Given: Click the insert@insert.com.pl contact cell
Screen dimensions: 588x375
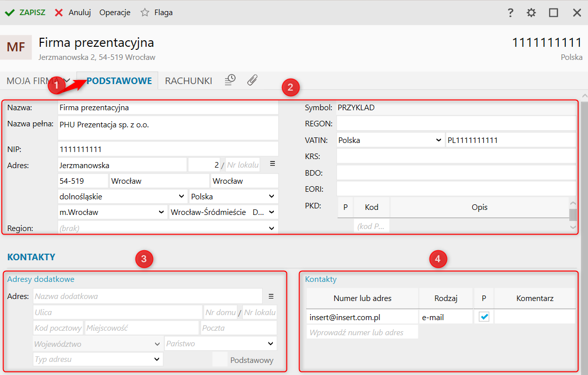Looking at the screenshot, I should coord(362,317).
